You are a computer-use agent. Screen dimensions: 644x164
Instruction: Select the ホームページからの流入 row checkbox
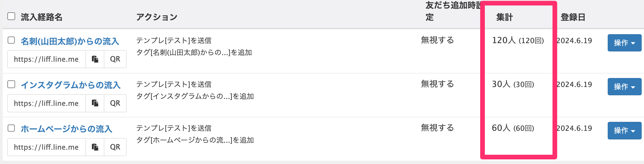pos(11,128)
